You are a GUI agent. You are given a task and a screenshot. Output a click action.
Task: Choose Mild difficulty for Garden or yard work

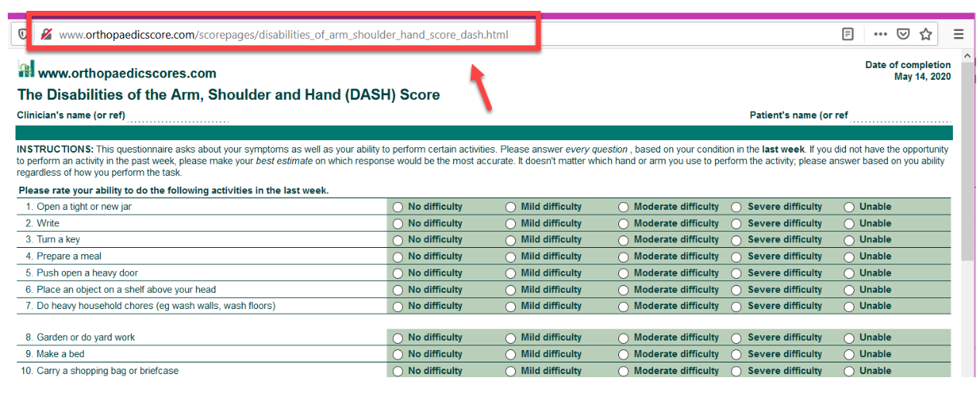point(511,338)
